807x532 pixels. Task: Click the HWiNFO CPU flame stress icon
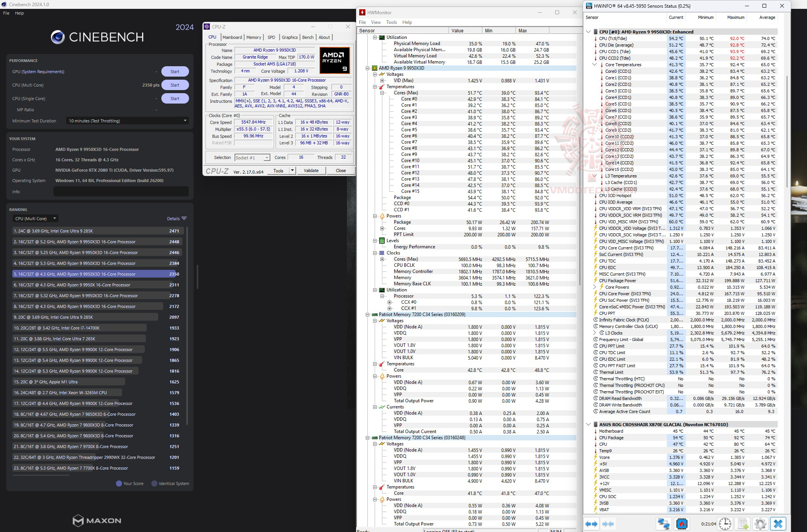682,524
